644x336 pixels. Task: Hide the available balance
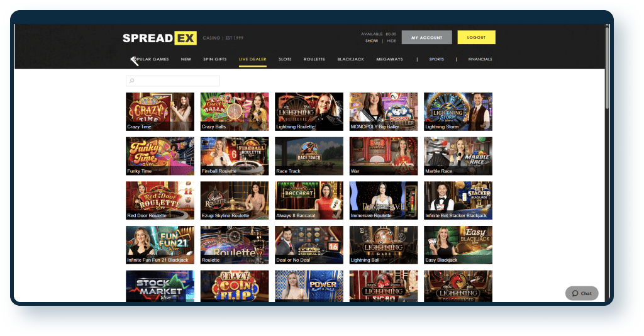pyautogui.click(x=392, y=41)
